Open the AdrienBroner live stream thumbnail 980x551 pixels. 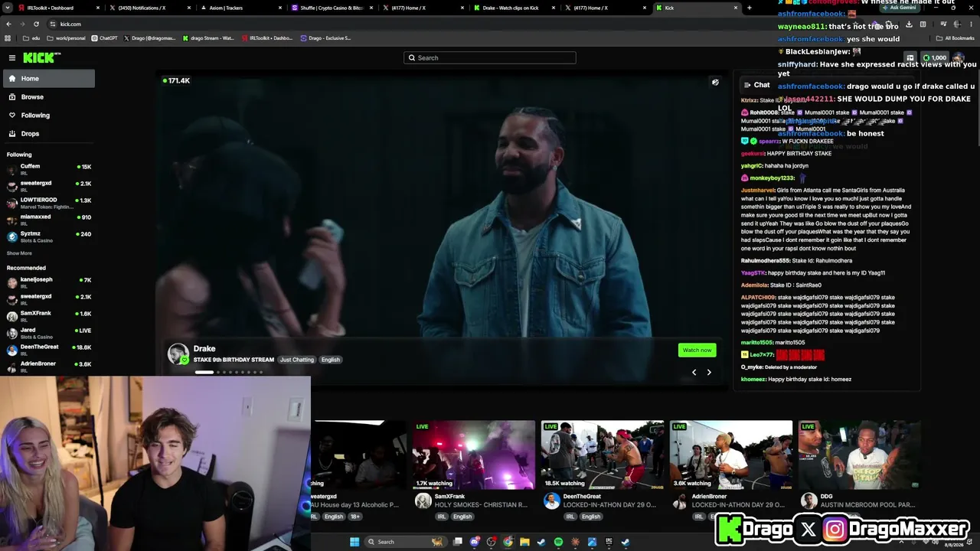(x=731, y=455)
